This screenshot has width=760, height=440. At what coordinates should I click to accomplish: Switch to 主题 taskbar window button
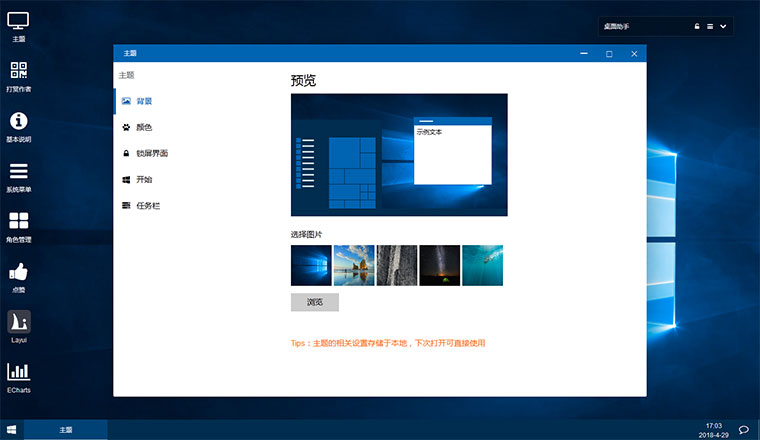[x=66, y=430]
